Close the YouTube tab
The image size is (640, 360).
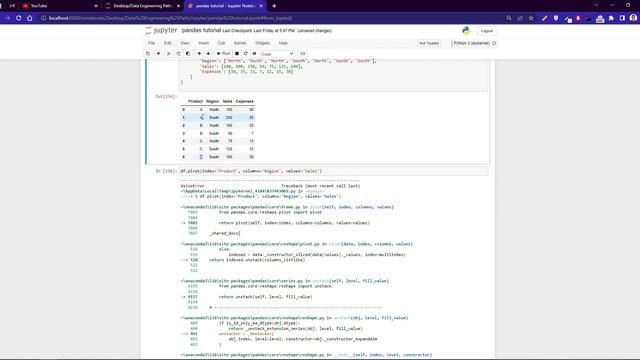[96, 6]
